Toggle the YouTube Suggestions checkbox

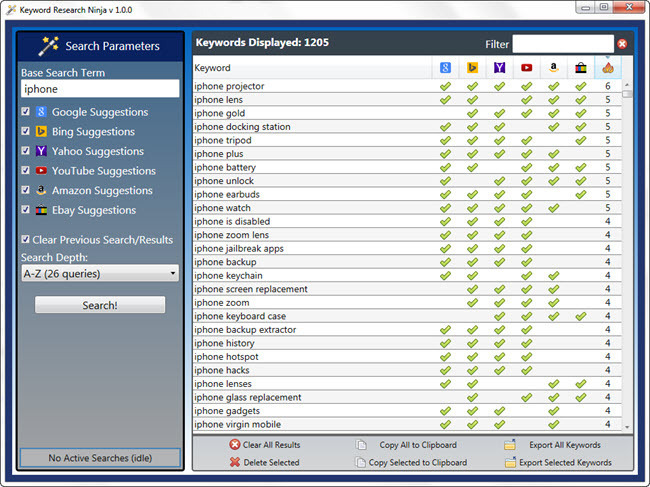[x=26, y=170]
